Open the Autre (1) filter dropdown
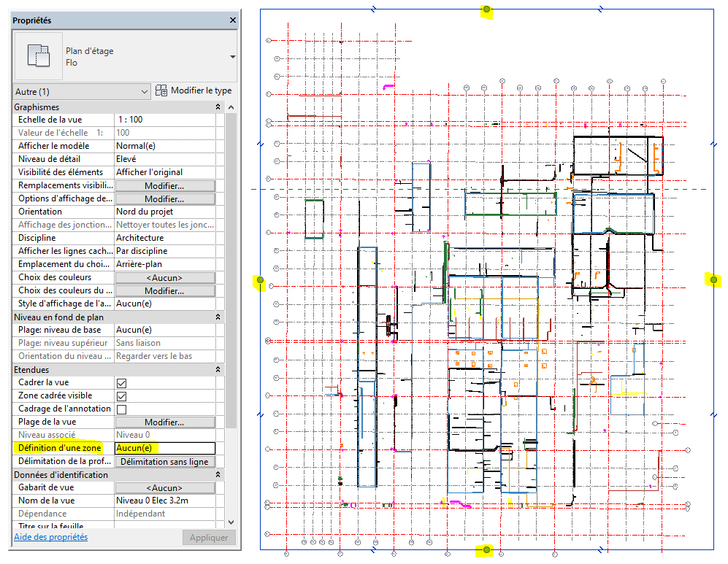Screen dimensions: 728x564 [x=82, y=92]
